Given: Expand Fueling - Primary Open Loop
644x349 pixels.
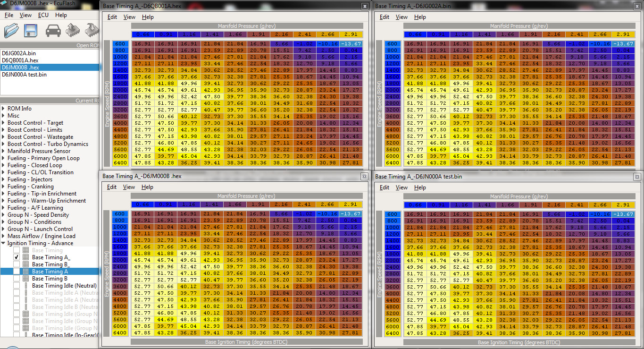Looking at the screenshot, I should 4,158.
